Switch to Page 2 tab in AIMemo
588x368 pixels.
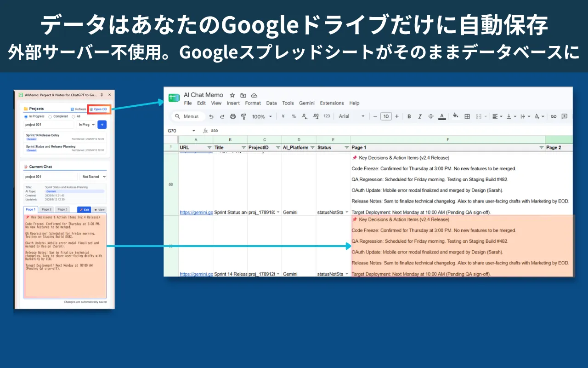47,209
